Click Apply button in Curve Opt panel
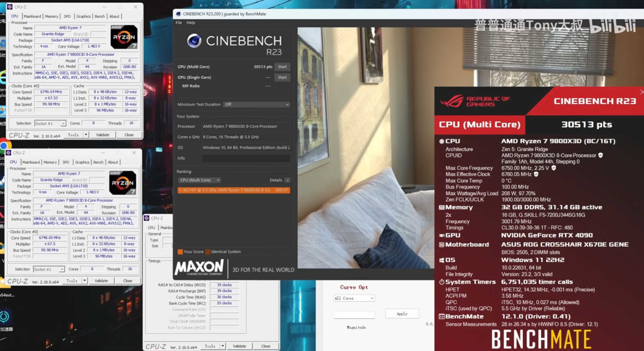Viewport: 644px width, 351px height. [402, 314]
